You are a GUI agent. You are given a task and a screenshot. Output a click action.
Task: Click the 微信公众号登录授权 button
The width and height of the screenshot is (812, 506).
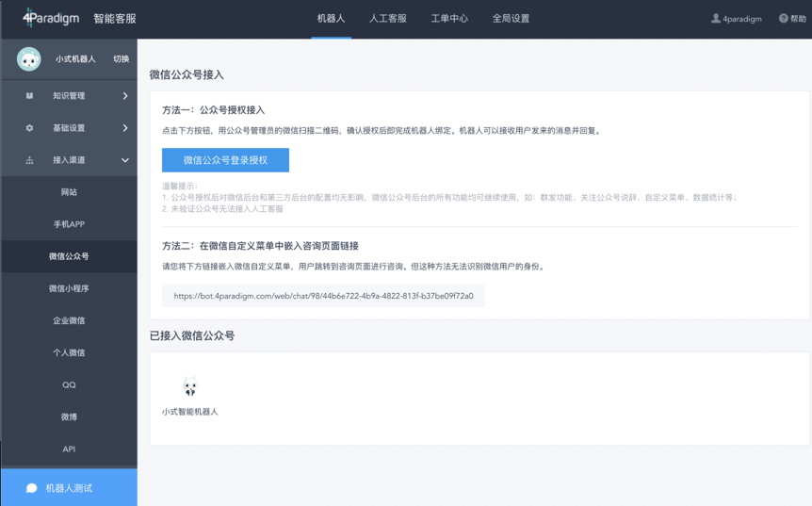(x=225, y=160)
